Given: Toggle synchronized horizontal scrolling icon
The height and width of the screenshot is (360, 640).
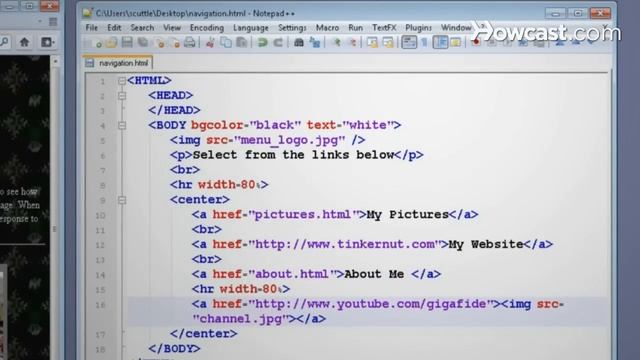Looking at the screenshot, I should point(388,42).
